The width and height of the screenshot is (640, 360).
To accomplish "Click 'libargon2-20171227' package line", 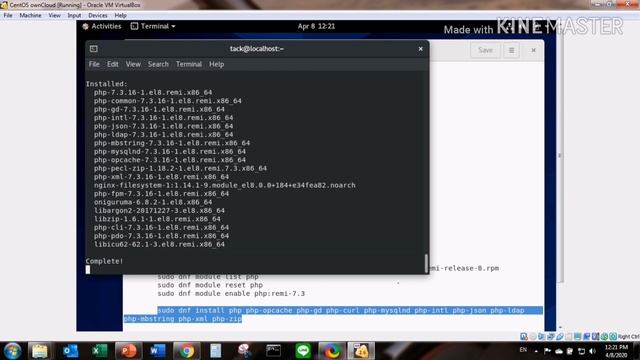I will pyautogui.click(x=159, y=211).
